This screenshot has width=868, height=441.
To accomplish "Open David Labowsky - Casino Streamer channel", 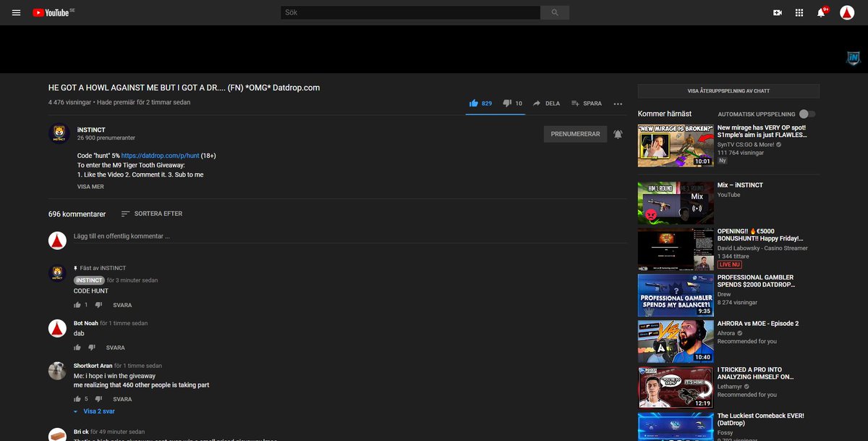I will (762, 248).
